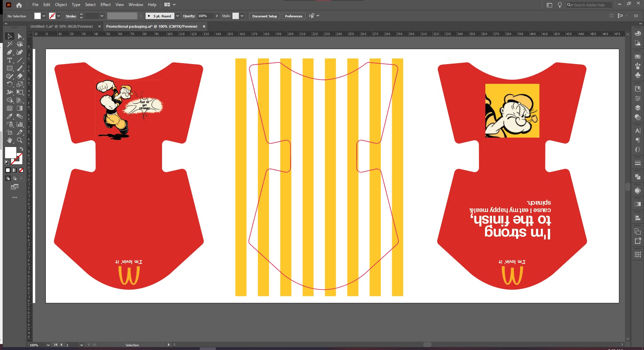Pick the Artboard tool

(x=9, y=132)
